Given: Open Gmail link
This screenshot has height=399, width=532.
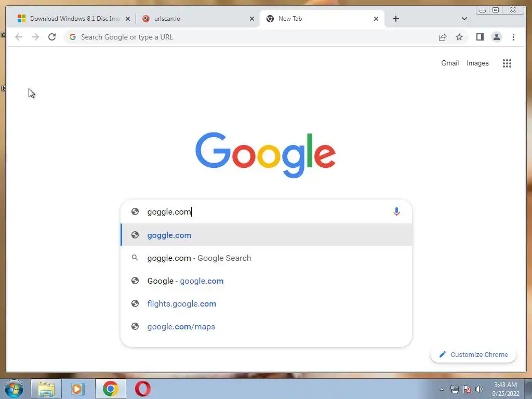Looking at the screenshot, I should point(450,63).
